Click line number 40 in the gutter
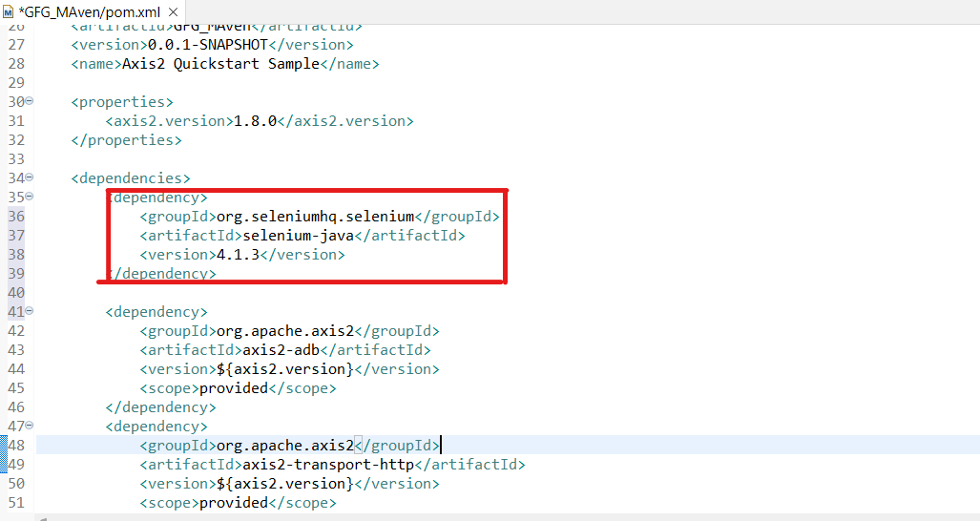This screenshot has height=521, width=980. pos(16,293)
